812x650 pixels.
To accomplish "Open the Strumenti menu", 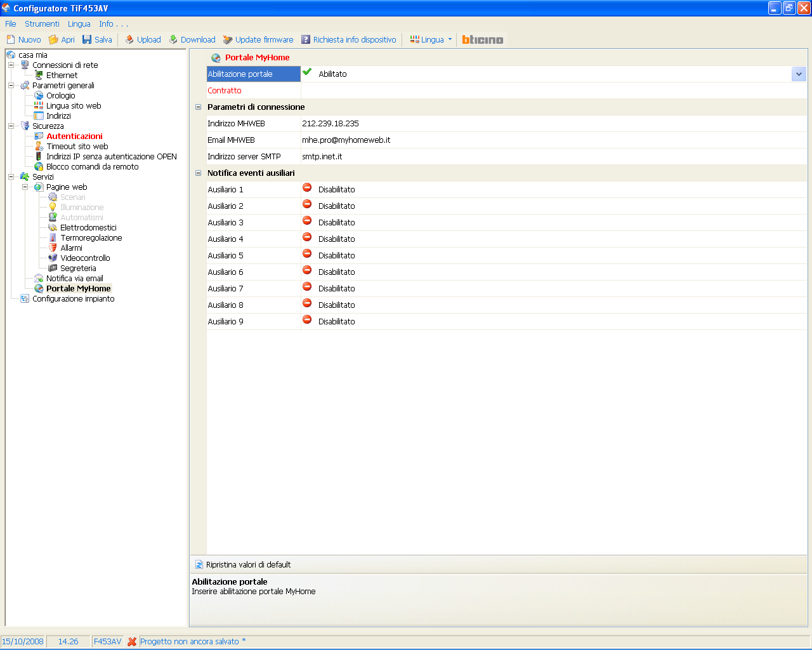I will 42,24.
